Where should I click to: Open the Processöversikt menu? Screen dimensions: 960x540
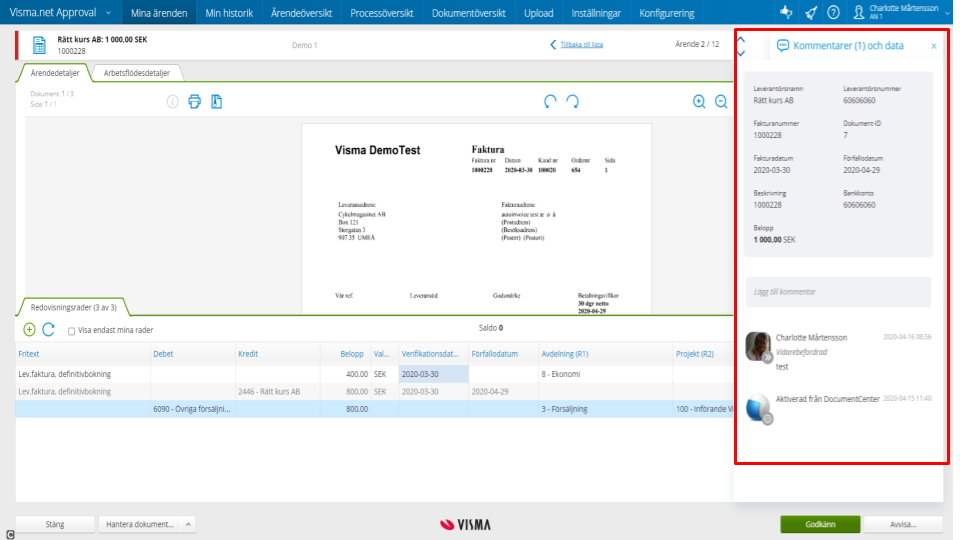pyautogui.click(x=381, y=13)
